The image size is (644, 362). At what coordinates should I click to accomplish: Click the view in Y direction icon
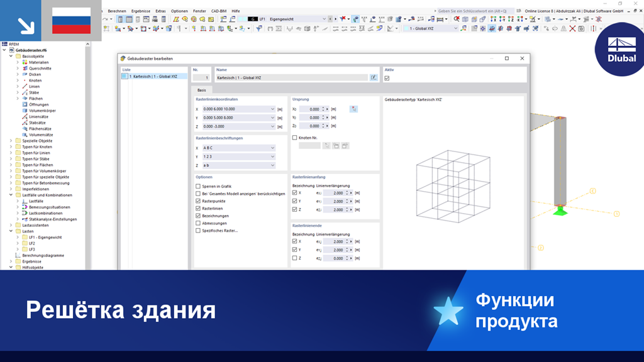(502, 19)
